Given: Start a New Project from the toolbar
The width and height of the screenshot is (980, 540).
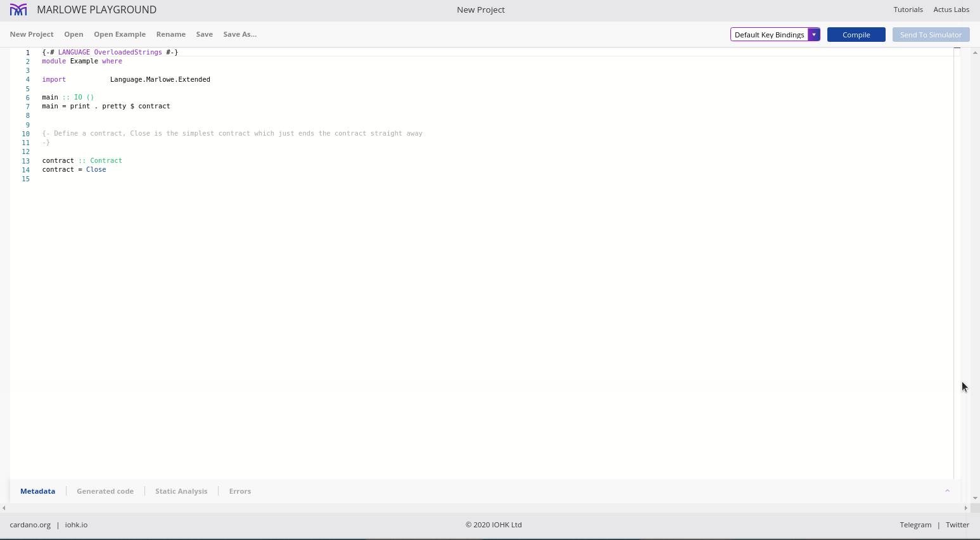Looking at the screenshot, I should click(x=32, y=34).
